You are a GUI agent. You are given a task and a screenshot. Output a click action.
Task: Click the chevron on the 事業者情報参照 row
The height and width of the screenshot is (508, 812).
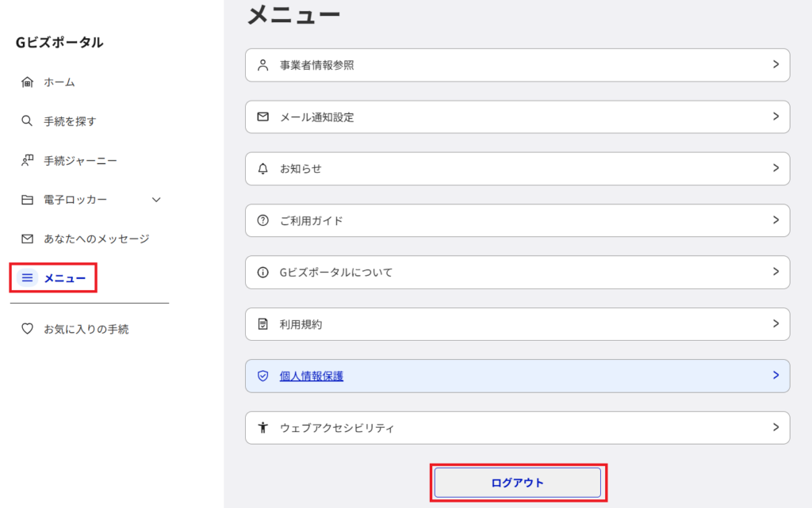tap(776, 65)
